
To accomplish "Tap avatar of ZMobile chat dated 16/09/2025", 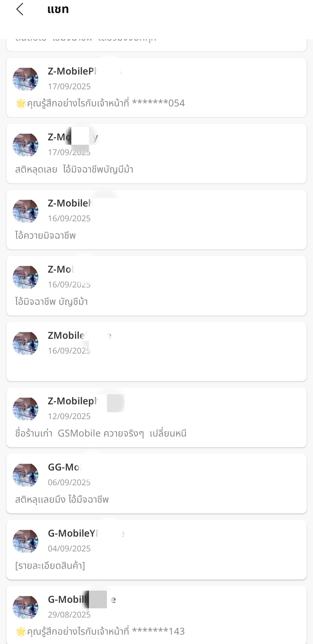I will [26, 343].
